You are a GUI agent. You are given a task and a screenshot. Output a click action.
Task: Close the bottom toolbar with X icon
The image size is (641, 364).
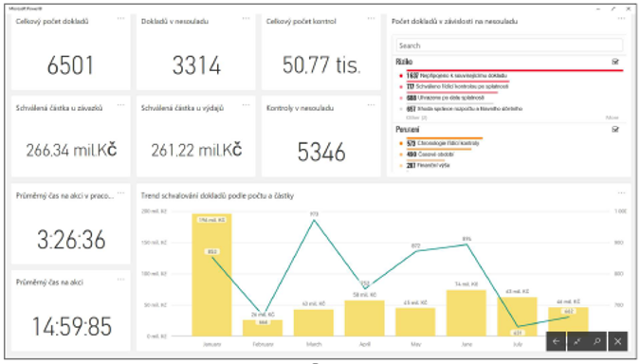[x=617, y=341]
